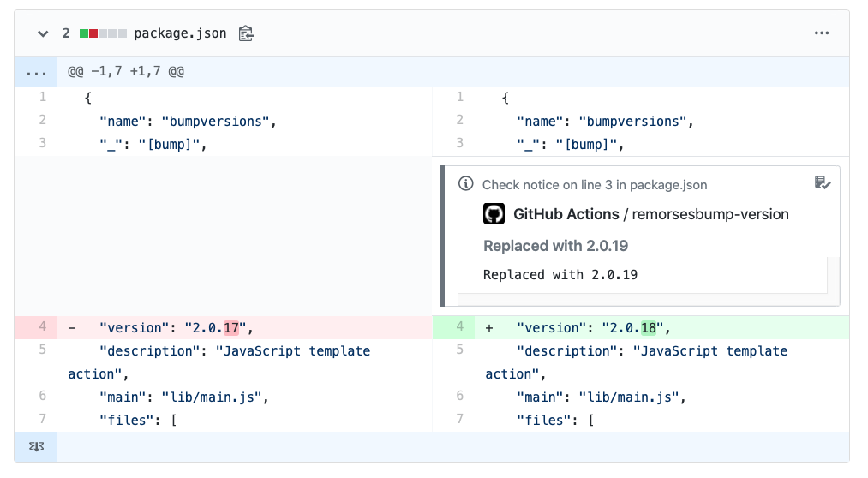The image size is (868, 478).
Task: Click the annotation feedback icon
Action: pyautogui.click(x=822, y=182)
